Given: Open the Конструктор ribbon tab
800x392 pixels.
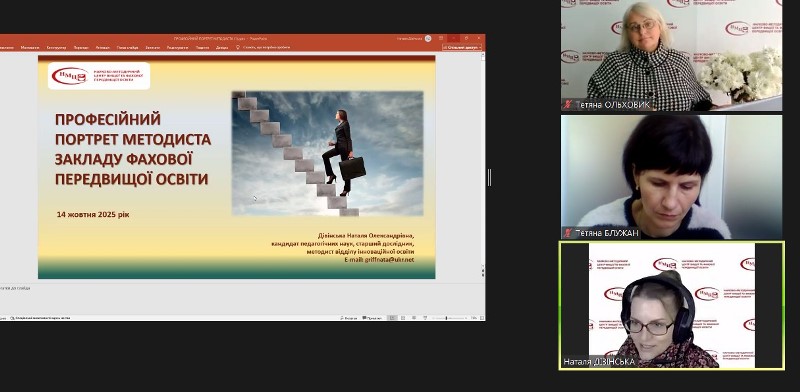Looking at the screenshot, I should pyautogui.click(x=56, y=47).
